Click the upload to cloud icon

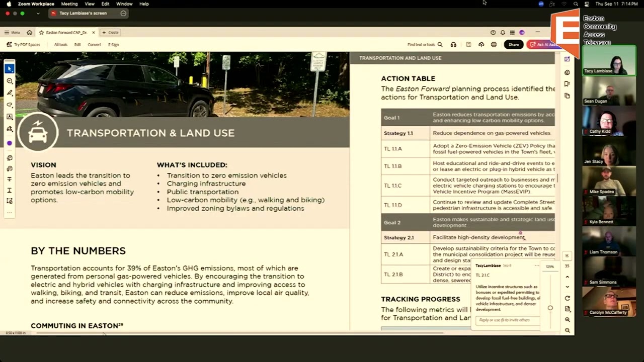pos(481,45)
